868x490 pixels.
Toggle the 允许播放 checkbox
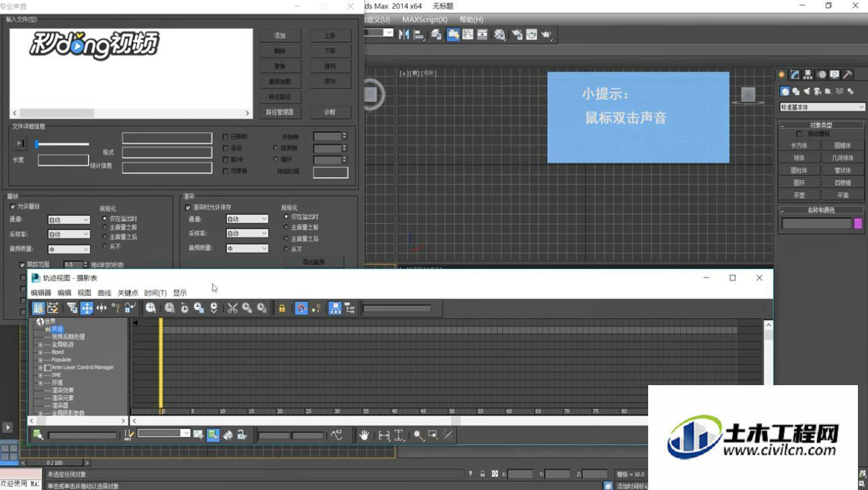coord(13,207)
